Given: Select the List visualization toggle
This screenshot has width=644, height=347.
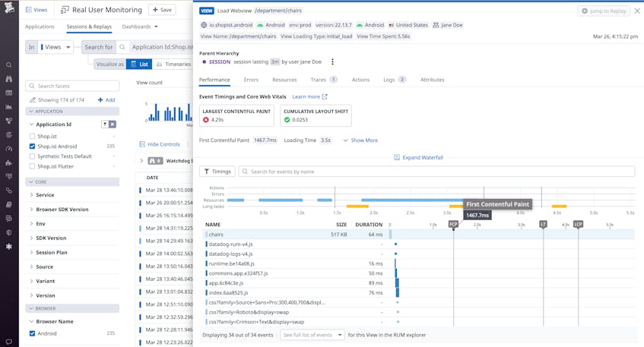Looking at the screenshot, I should 139,64.
